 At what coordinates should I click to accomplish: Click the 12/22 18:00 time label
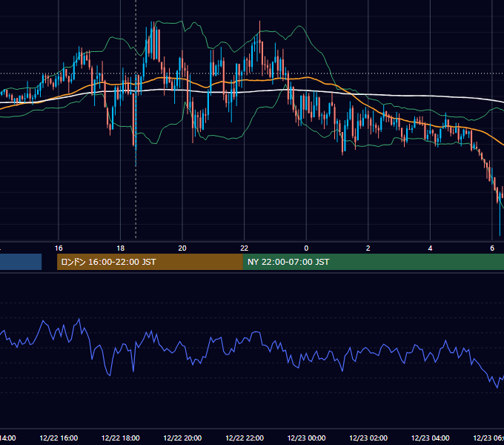(121, 438)
